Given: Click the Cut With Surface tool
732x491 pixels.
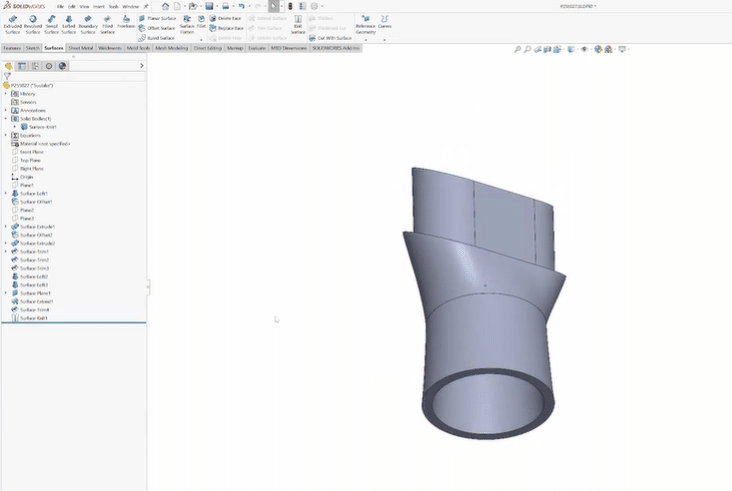Looking at the screenshot, I should coord(330,38).
